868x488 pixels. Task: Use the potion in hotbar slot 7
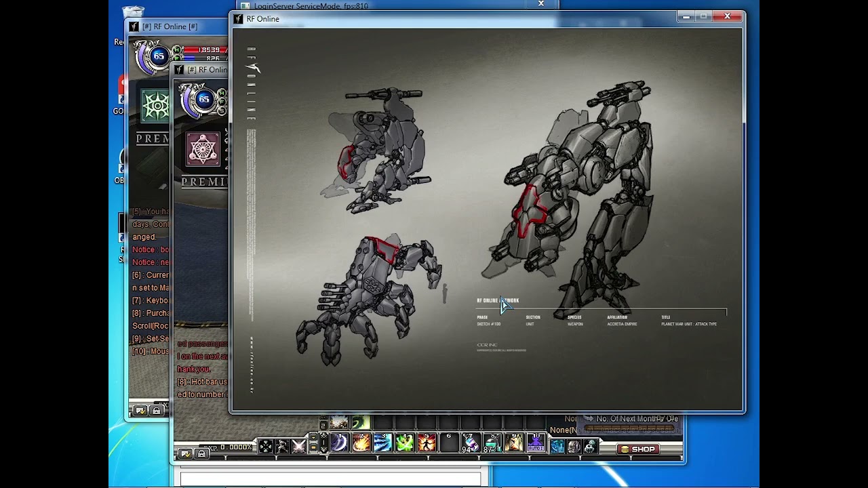470,443
